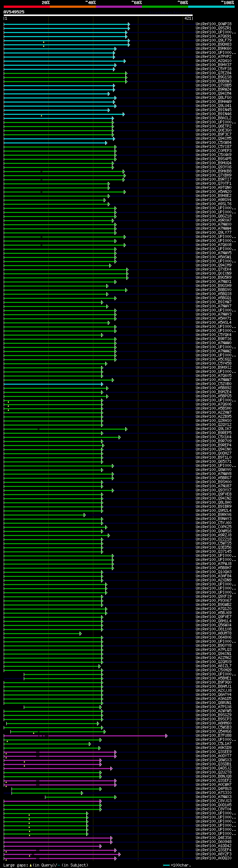This screenshot has height=868, width=238.
Task: Select the label UniRef100_Q2RAS0
Action: 213,421
